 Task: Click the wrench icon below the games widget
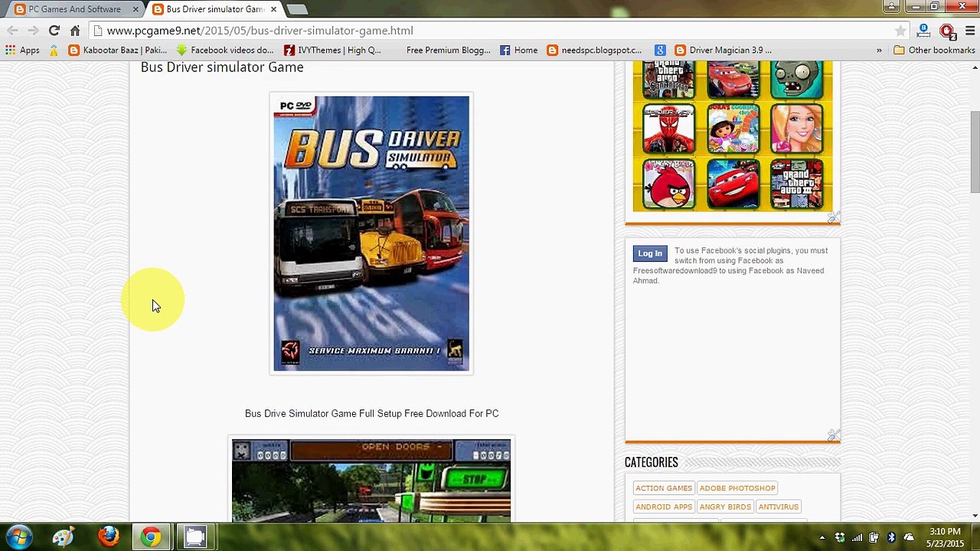pyautogui.click(x=834, y=218)
